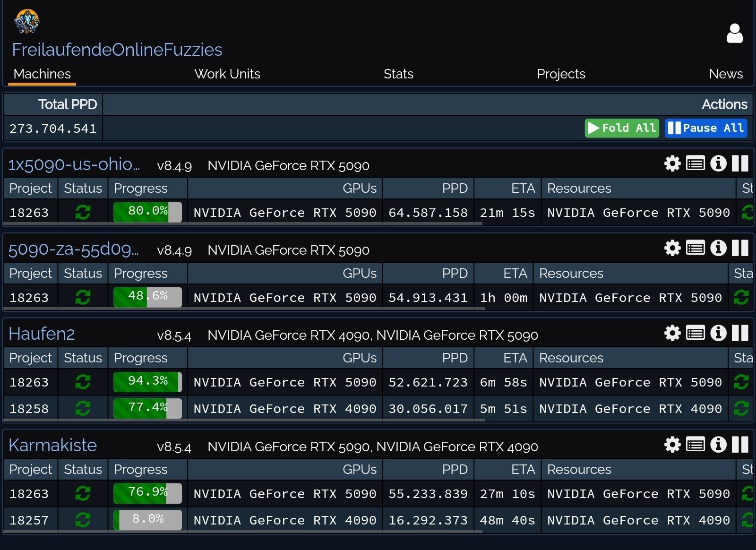This screenshot has width=756, height=550.
Task: Click project number 18258
Action: (29, 409)
